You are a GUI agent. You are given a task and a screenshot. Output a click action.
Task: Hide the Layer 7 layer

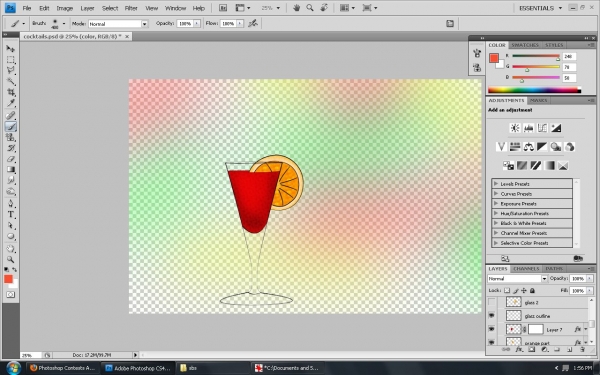point(492,329)
